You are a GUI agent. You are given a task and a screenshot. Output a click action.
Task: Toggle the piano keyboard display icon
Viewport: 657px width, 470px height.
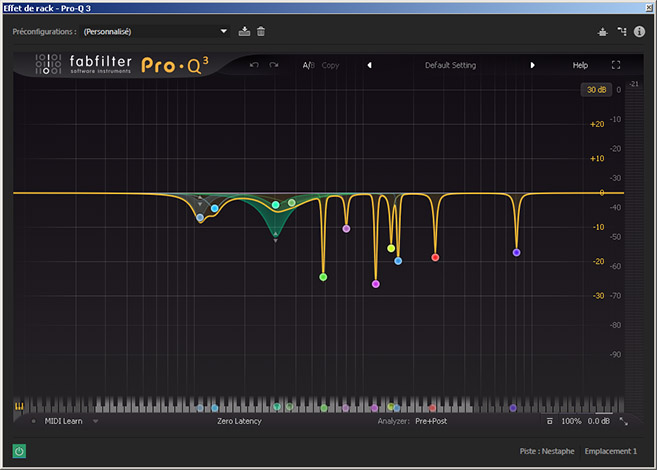(19, 406)
